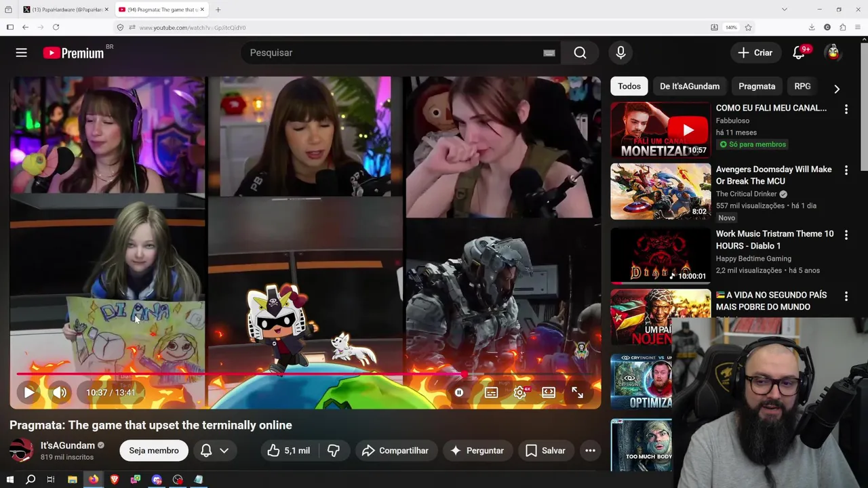
Task: Open options for A VIDA NO SEGUNDO PAÍS video
Action: tap(846, 296)
